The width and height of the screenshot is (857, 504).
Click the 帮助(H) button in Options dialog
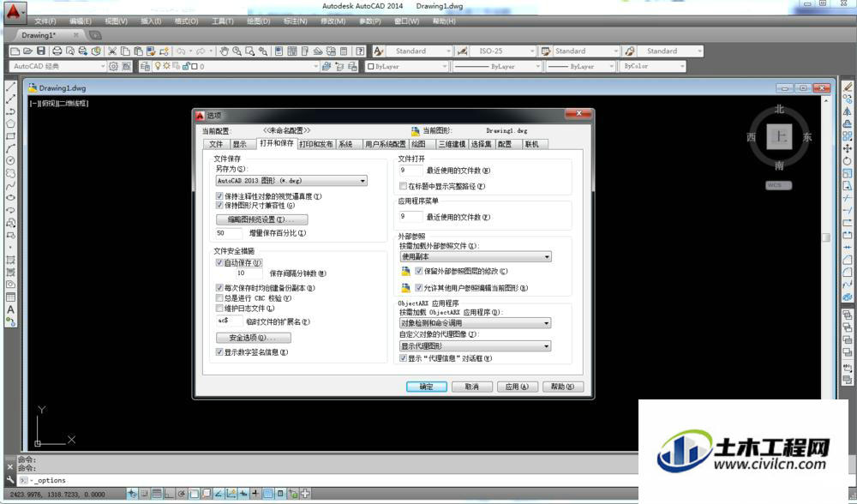tap(562, 387)
